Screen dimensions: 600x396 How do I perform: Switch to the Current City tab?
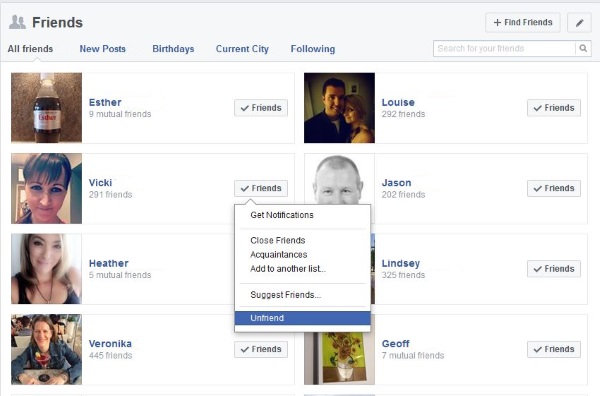(242, 49)
